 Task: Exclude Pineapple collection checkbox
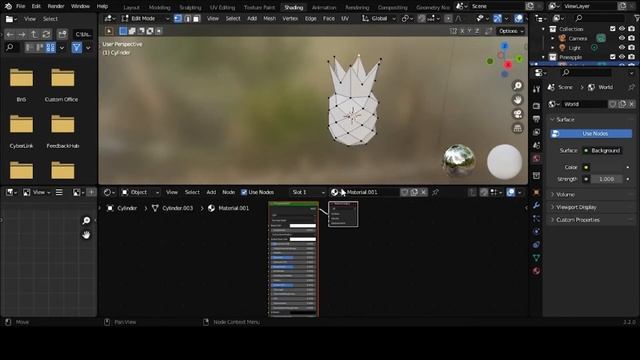coord(612,57)
